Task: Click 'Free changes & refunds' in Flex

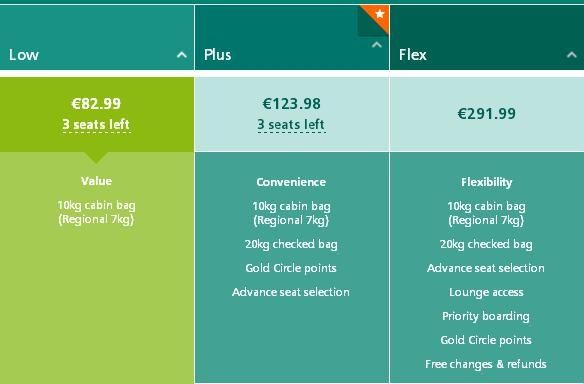Action: coord(486,364)
